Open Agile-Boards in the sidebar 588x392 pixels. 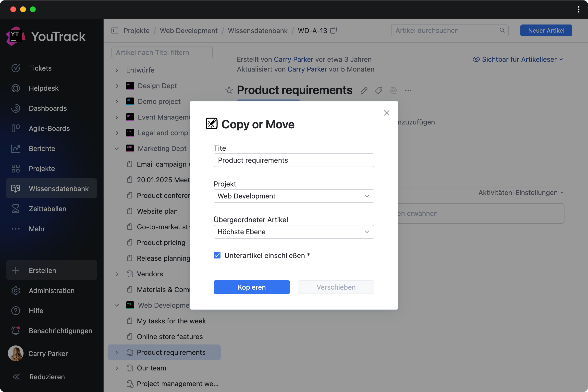[49, 128]
